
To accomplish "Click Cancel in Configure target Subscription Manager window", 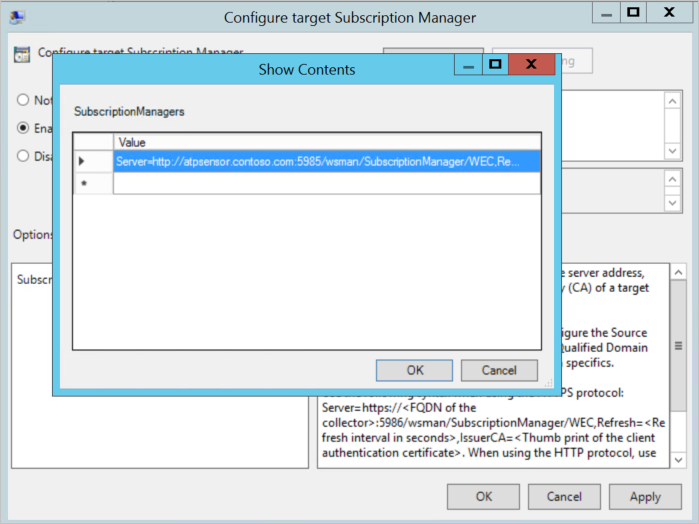I will [564, 496].
